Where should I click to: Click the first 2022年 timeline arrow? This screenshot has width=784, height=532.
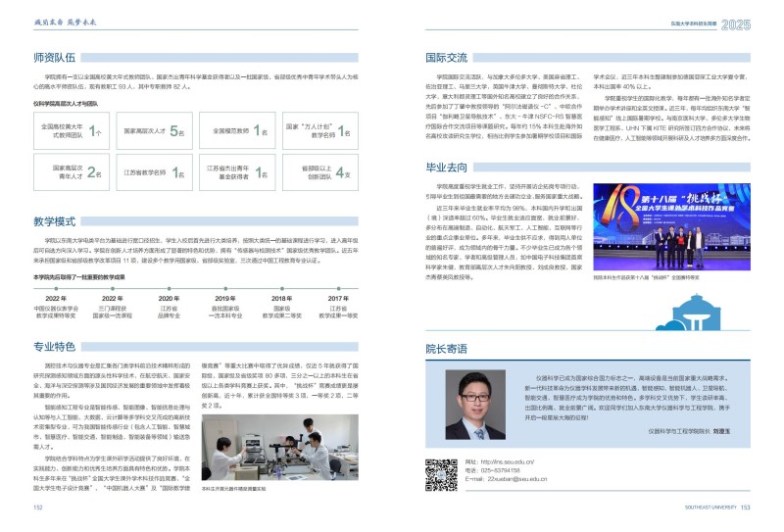point(56,299)
